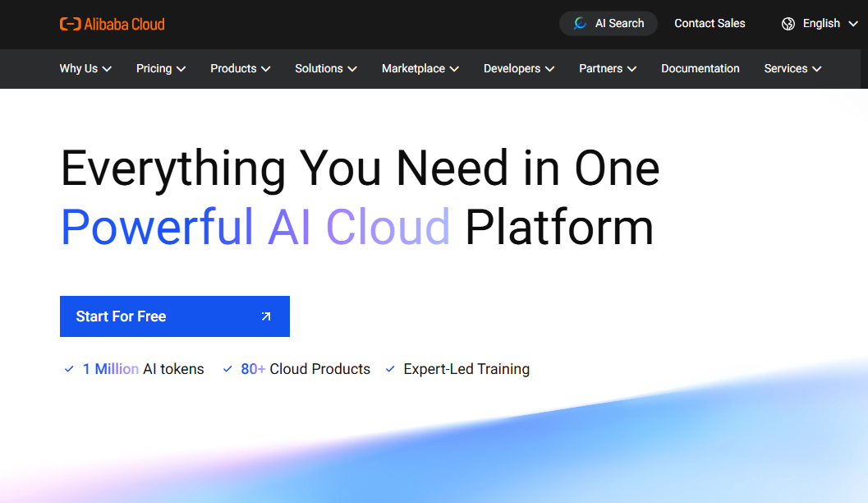Screen dimensions: 868x503
Task: Open the English language menu
Action: tap(820, 23)
